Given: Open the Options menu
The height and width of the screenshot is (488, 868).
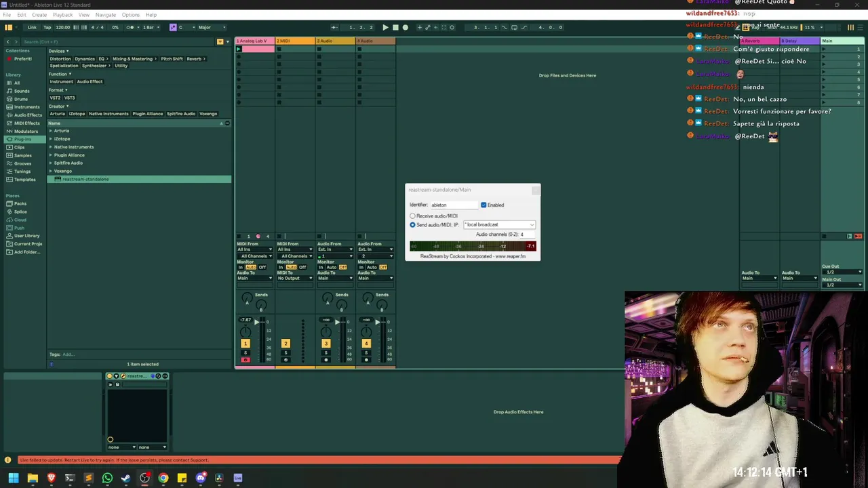Looking at the screenshot, I should point(131,15).
